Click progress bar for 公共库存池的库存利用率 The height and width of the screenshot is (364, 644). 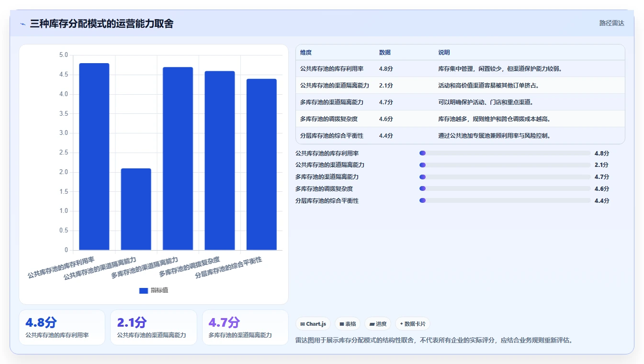(505, 153)
